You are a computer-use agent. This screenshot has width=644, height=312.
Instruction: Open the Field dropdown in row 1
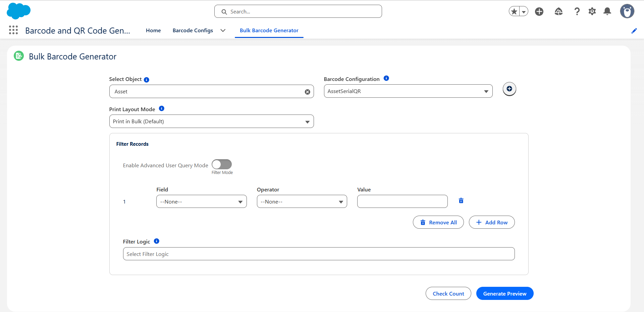(x=202, y=202)
